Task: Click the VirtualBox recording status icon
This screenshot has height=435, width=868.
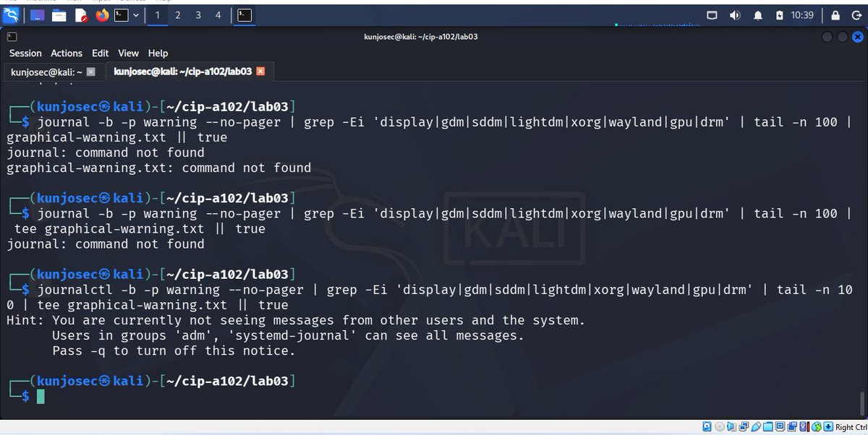Action: pyautogui.click(x=792, y=427)
